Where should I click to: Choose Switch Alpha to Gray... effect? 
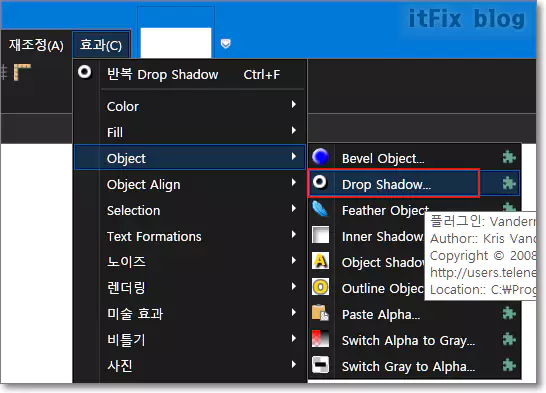pyautogui.click(x=414, y=340)
